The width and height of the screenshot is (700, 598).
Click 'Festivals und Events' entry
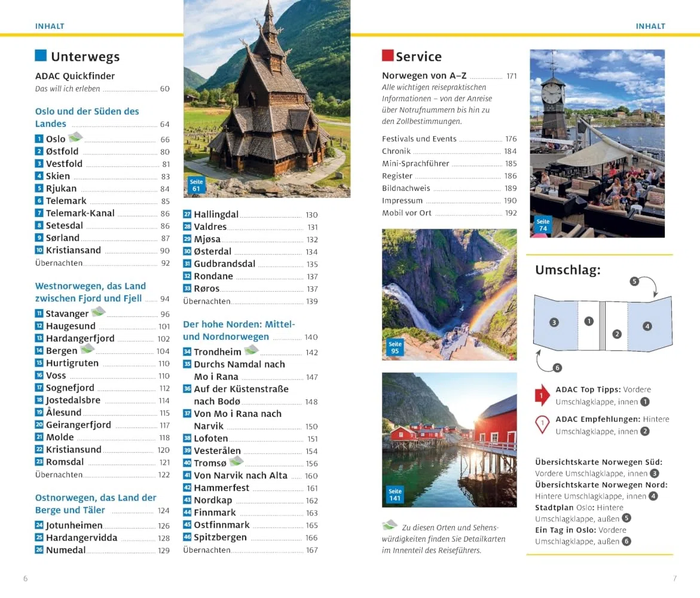450,139
